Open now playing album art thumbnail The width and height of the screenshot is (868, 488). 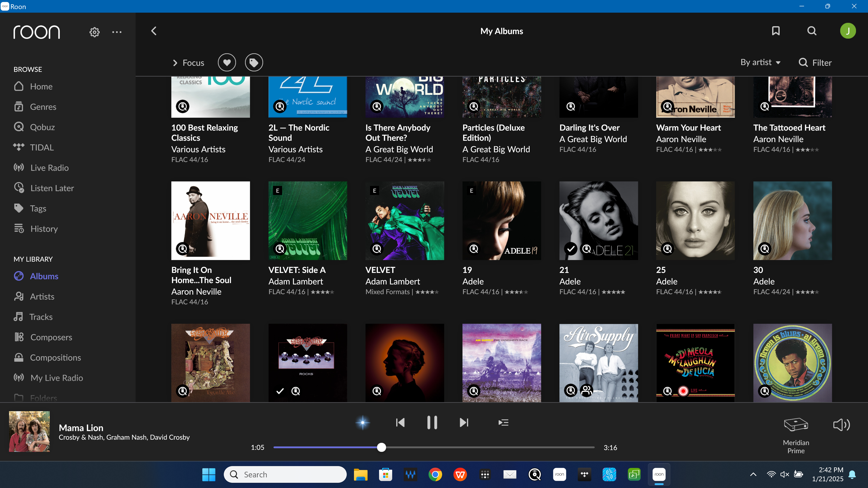(x=29, y=432)
